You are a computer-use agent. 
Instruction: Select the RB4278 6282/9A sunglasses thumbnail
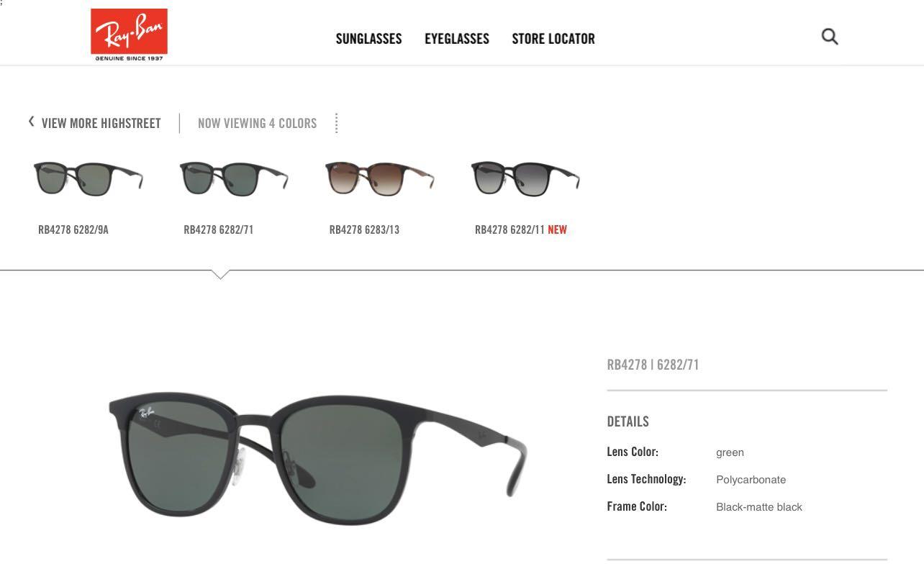tap(89, 179)
